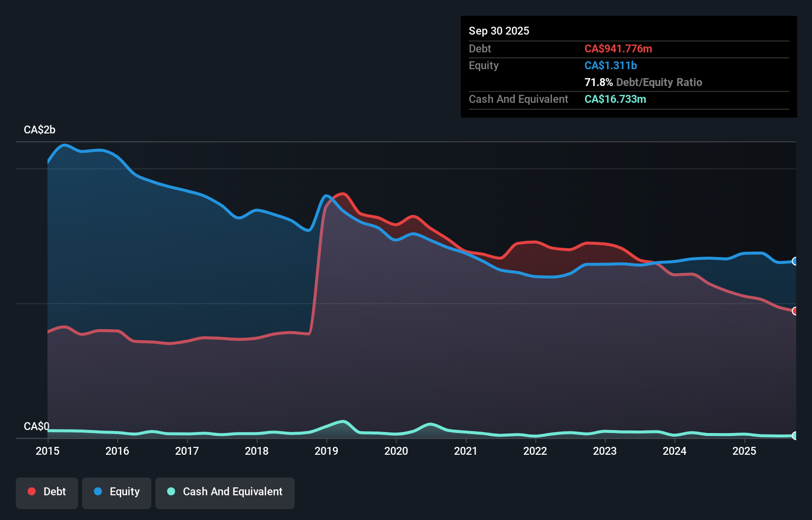This screenshot has width=812, height=520.
Task: Click the red Debt legend dot
Action: [x=31, y=491]
